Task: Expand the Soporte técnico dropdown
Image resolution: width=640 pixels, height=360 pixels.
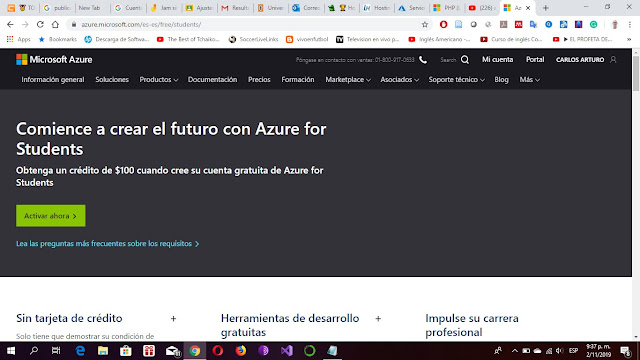Action: coord(456,80)
